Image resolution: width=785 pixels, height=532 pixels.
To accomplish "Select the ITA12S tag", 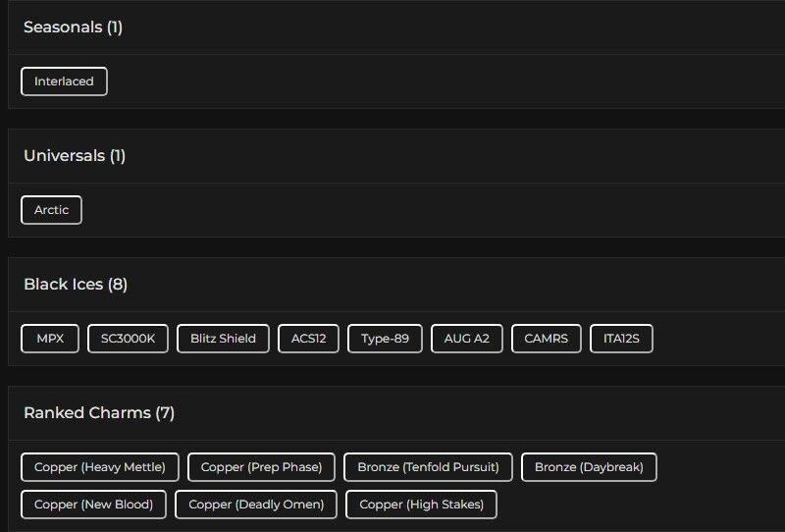I will (621, 339).
